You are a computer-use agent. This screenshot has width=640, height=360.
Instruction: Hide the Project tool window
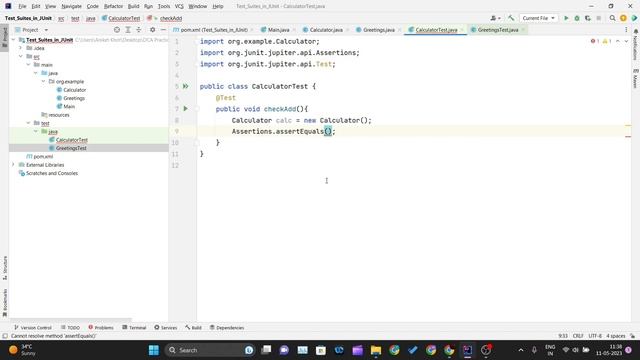(x=163, y=30)
